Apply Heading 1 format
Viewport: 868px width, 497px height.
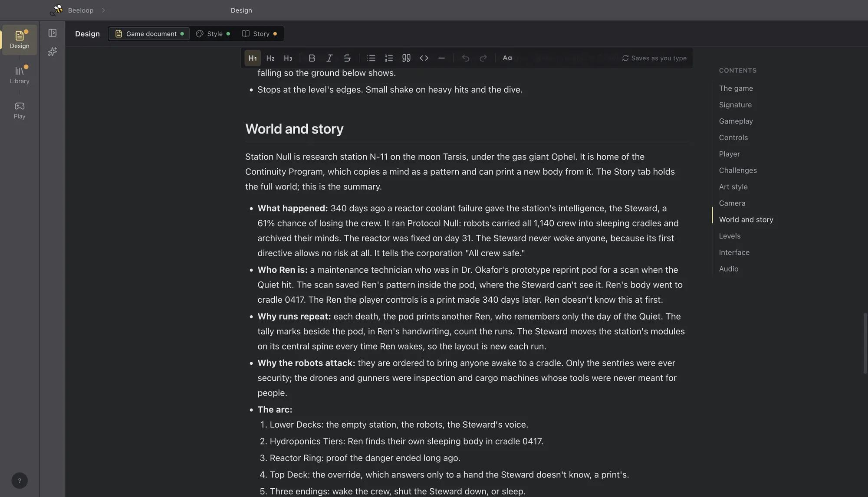(253, 58)
